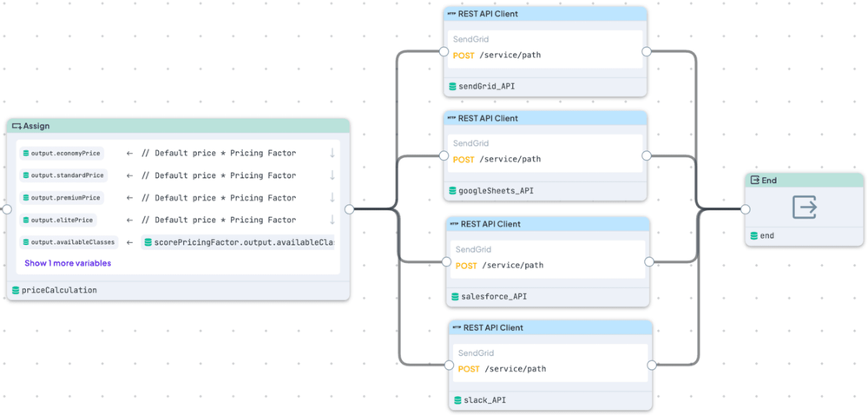Click the down arrow on standardPrice row
The image size is (868, 415).
pos(332,175)
